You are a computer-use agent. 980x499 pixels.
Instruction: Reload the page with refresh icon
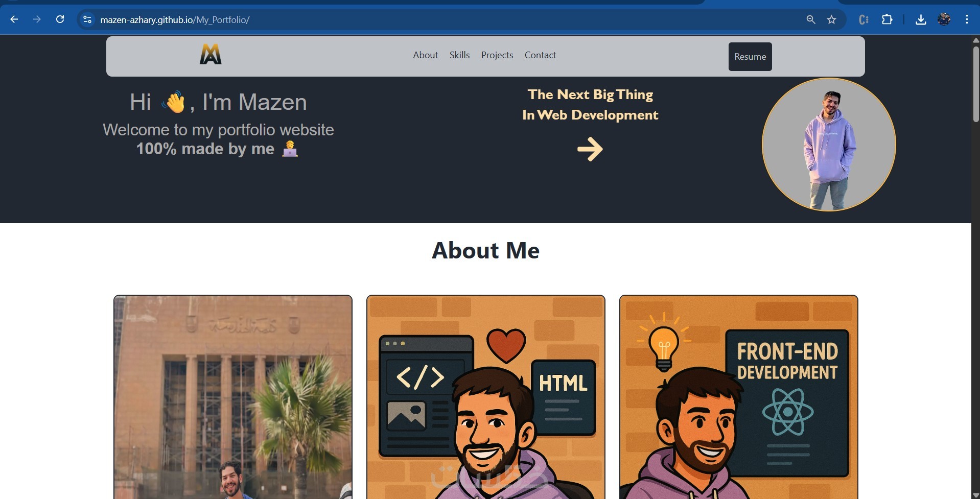[60, 19]
